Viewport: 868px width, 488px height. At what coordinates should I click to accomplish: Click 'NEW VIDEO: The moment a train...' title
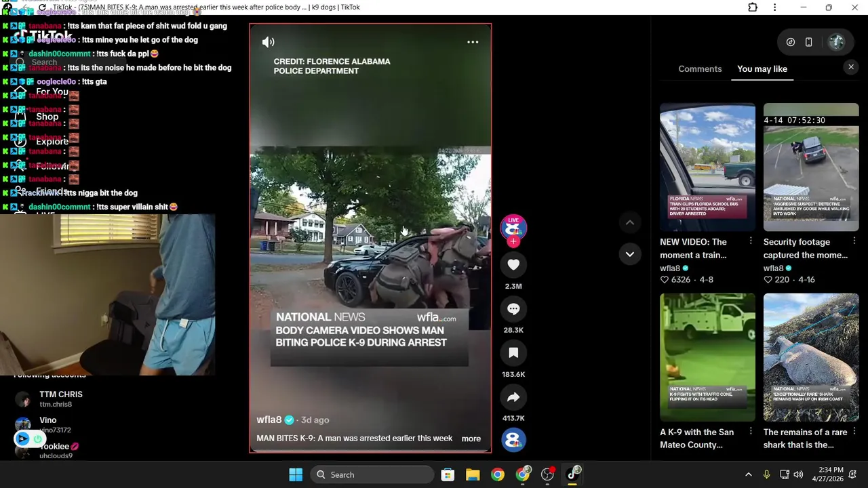[693, 249]
